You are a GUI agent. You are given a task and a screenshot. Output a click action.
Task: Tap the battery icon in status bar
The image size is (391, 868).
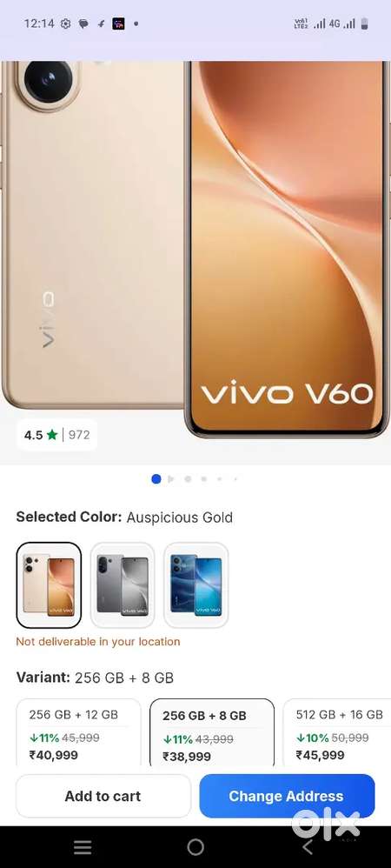tap(364, 23)
